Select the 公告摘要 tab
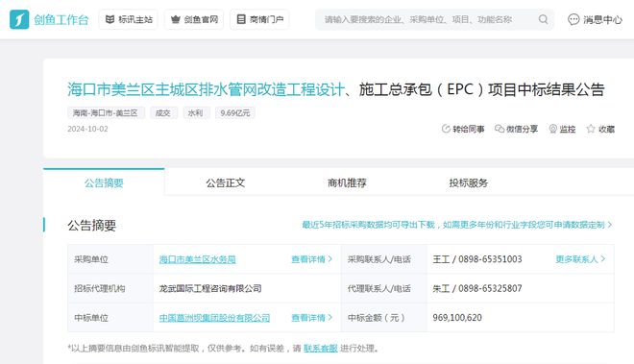 [104, 182]
